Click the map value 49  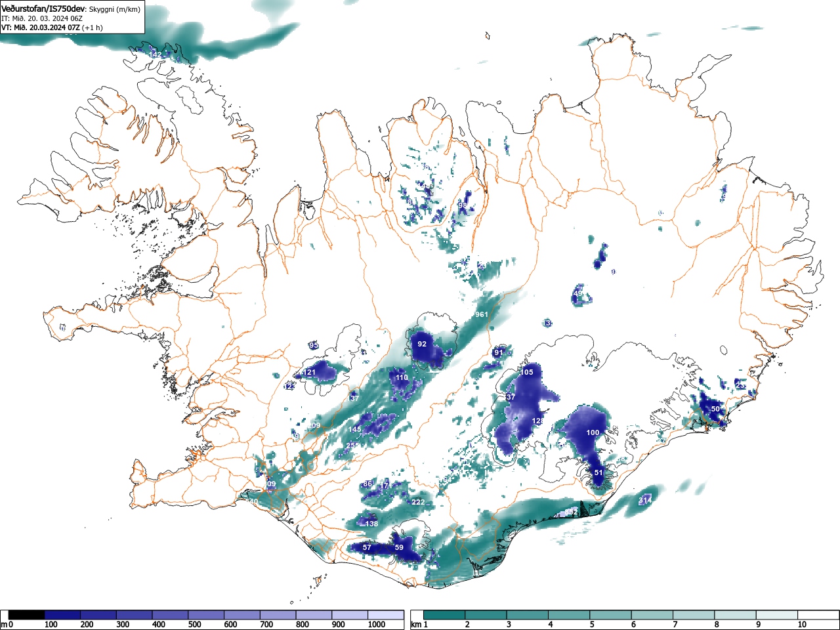[578, 293]
